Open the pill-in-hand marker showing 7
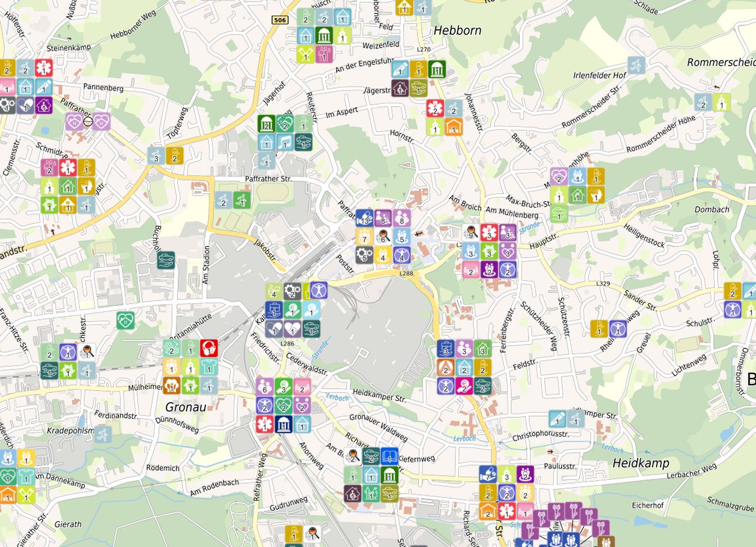The height and width of the screenshot is (547, 756). coord(488,475)
